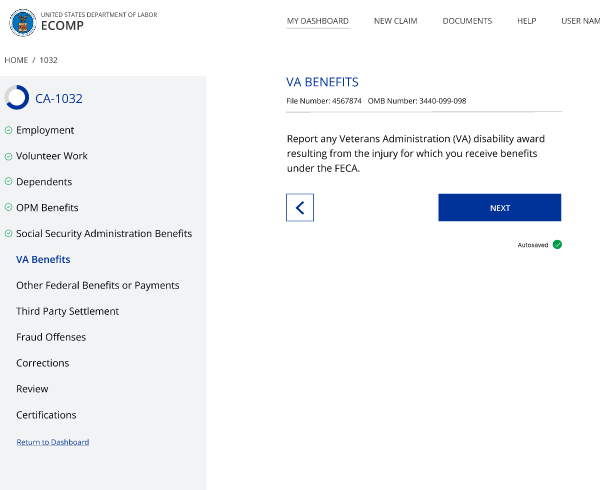Select the Volunteer Work section
This screenshot has height=490, width=600.
52,156
